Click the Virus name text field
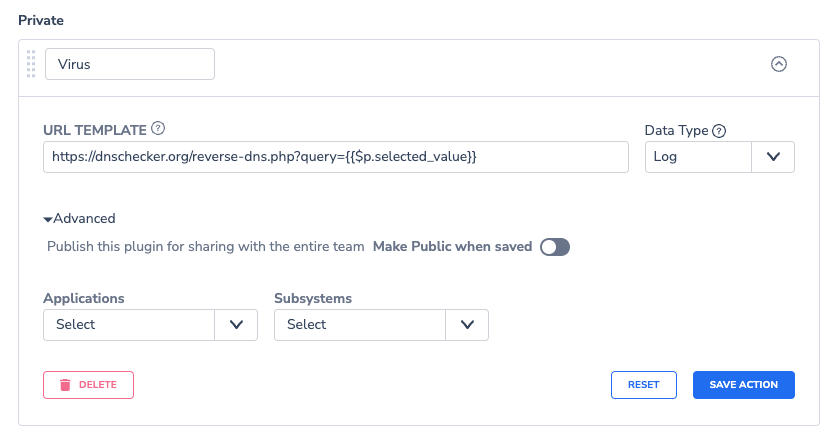The image size is (828, 432). click(130, 64)
